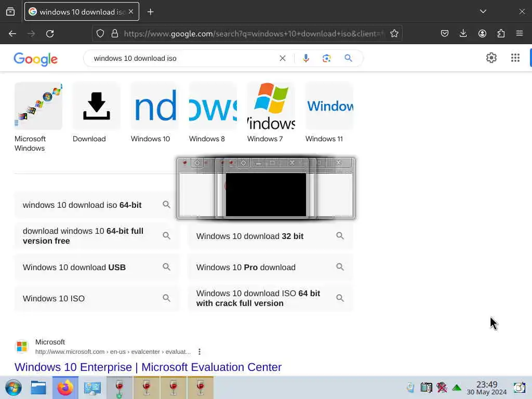532x399 pixels.
Task: Open 'Windows 10 Enterprise | Microsoft Evaluation Center' result
Action: point(148,367)
